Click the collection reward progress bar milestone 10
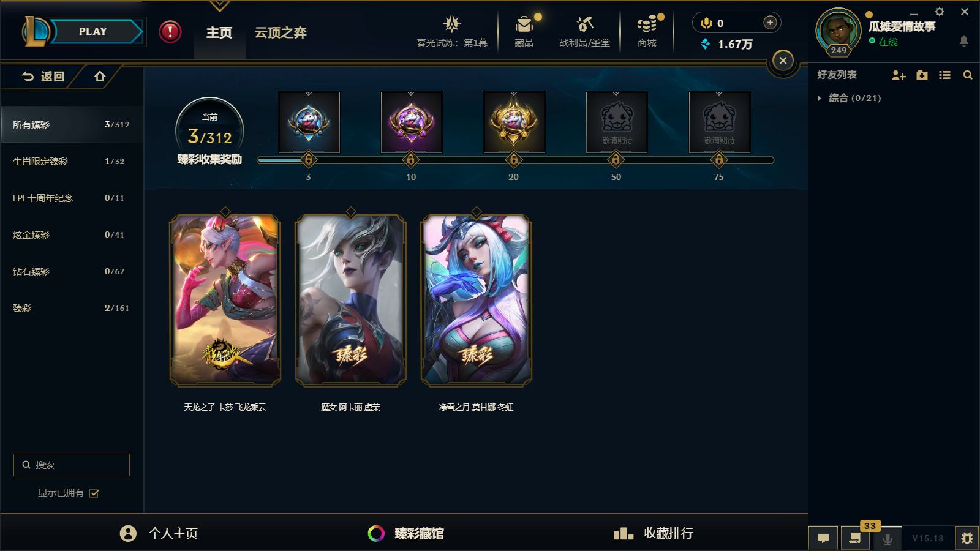The height and width of the screenshot is (551, 980). click(x=410, y=160)
